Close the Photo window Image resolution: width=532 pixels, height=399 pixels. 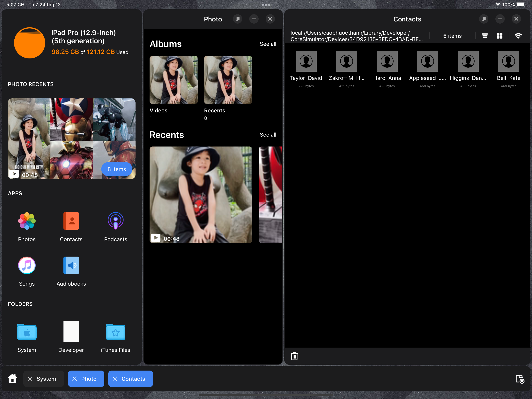[x=270, y=19]
